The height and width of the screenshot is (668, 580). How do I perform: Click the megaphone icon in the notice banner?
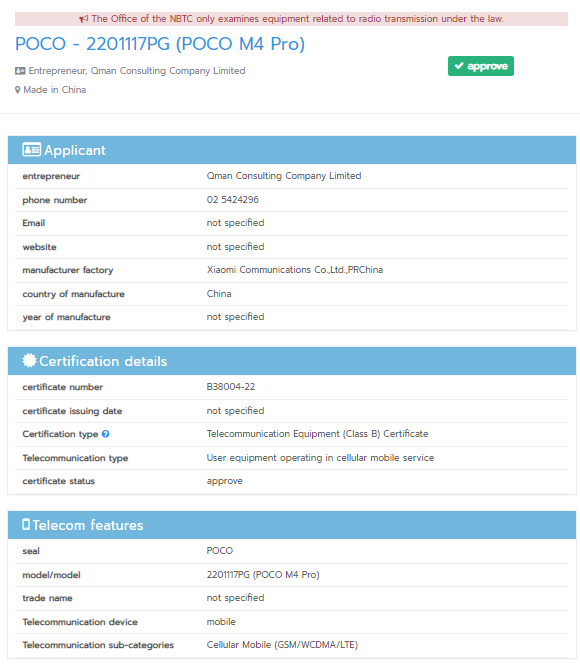84,19
